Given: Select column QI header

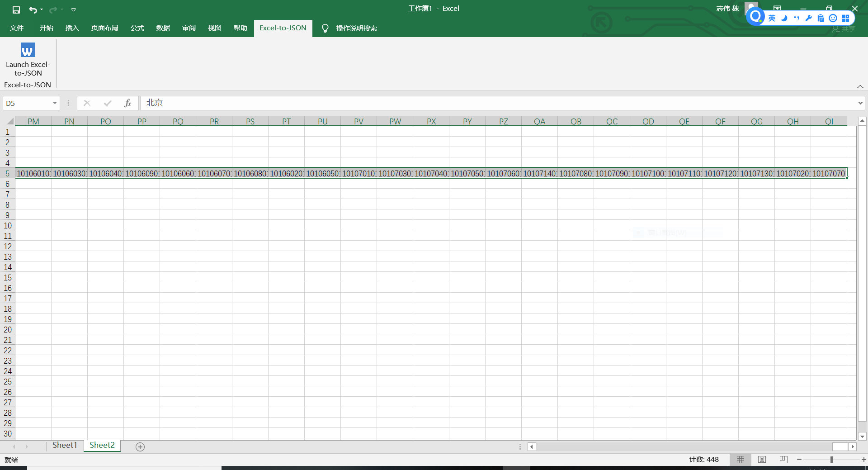Looking at the screenshot, I should click(x=829, y=121).
